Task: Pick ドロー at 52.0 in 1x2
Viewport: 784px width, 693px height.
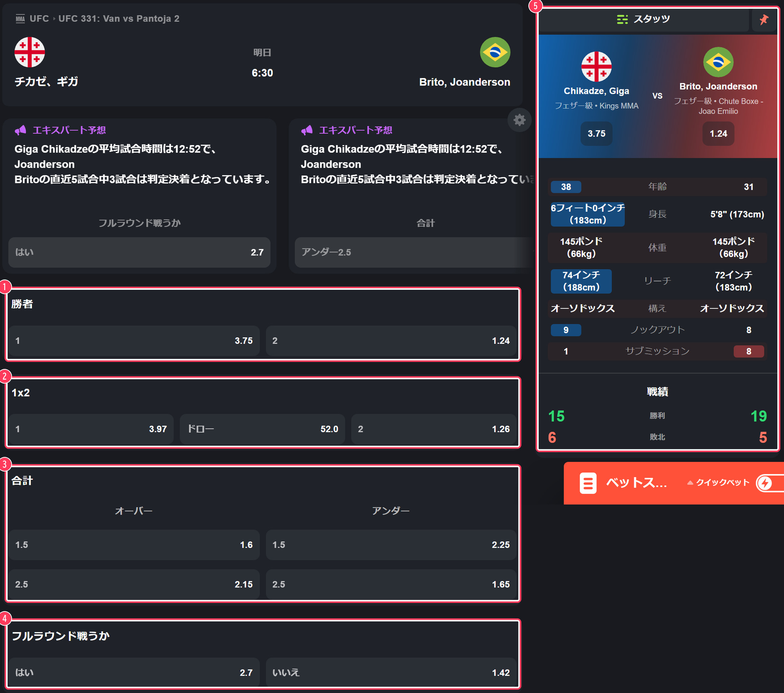Action: [x=262, y=429]
